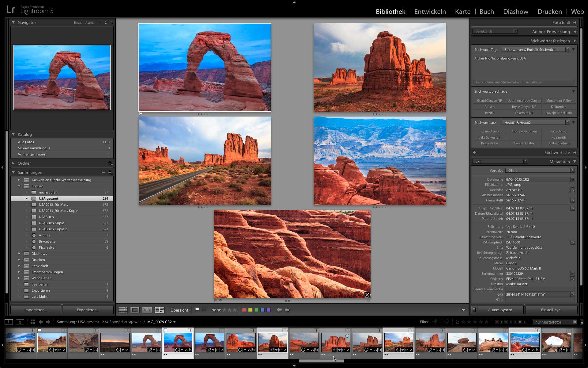Click the Importieren button
This screenshot has width=588, height=368.
click(x=36, y=310)
